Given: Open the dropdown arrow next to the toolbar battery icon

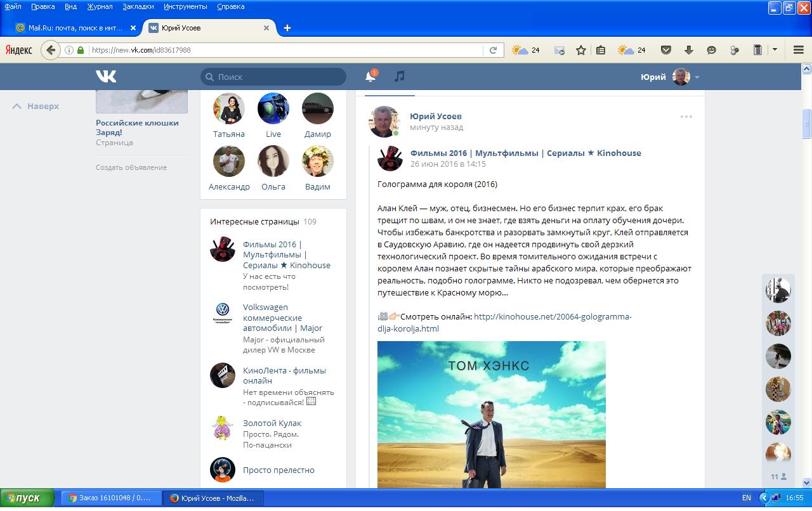Looking at the screenshot, I should click(x=775, y=50).
